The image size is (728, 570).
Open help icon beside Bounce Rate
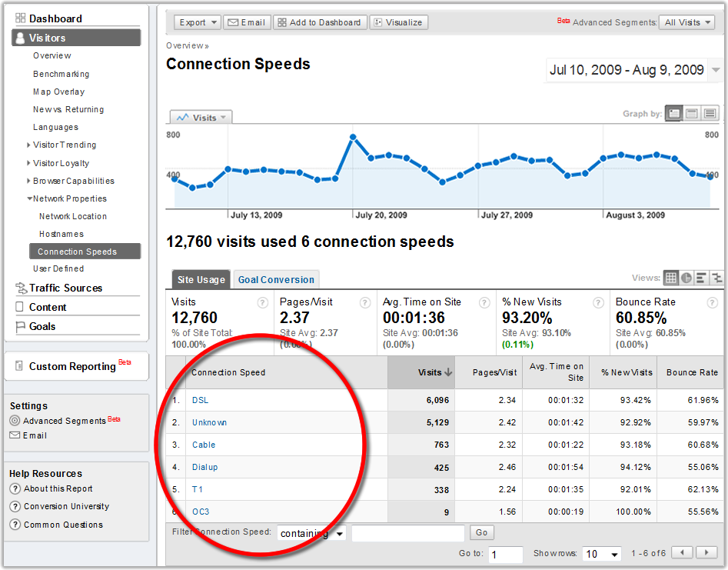pos(712,303)
